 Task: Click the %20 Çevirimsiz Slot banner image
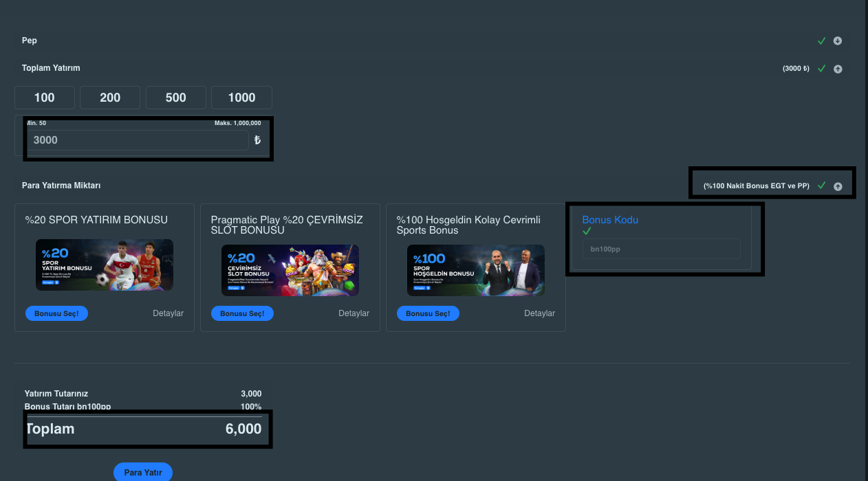click(290, 271)
